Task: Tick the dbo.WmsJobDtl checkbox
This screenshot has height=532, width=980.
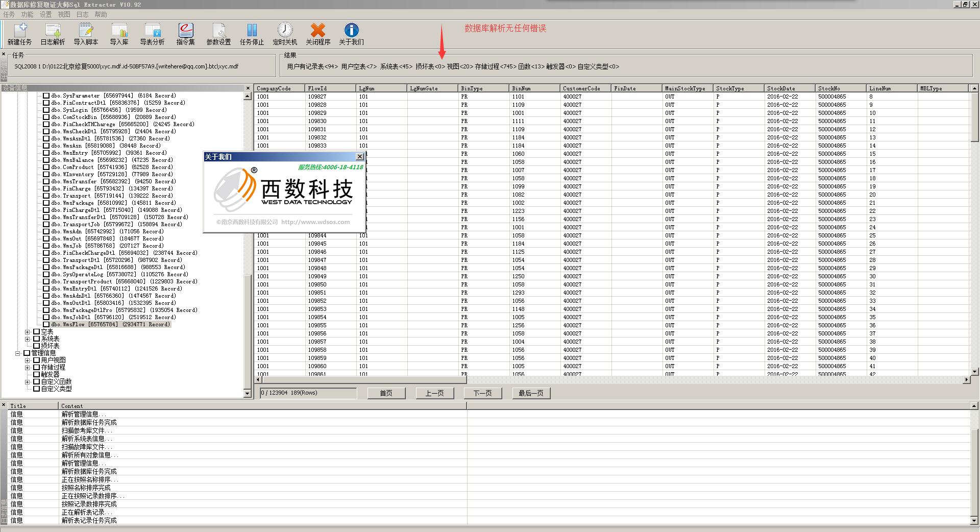Action: point(46,317)
